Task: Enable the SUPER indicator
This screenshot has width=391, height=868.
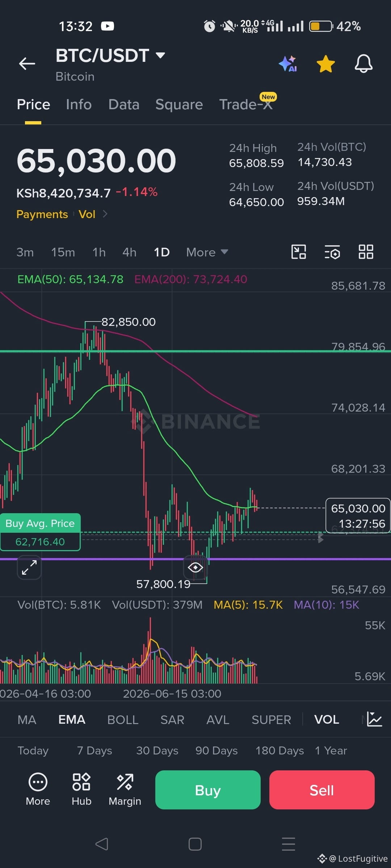Action: 271,720
